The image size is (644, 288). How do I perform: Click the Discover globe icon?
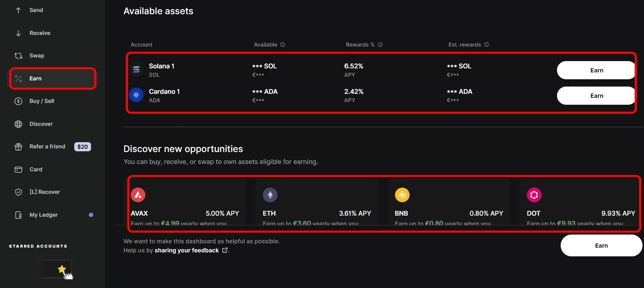coord(18,124)
